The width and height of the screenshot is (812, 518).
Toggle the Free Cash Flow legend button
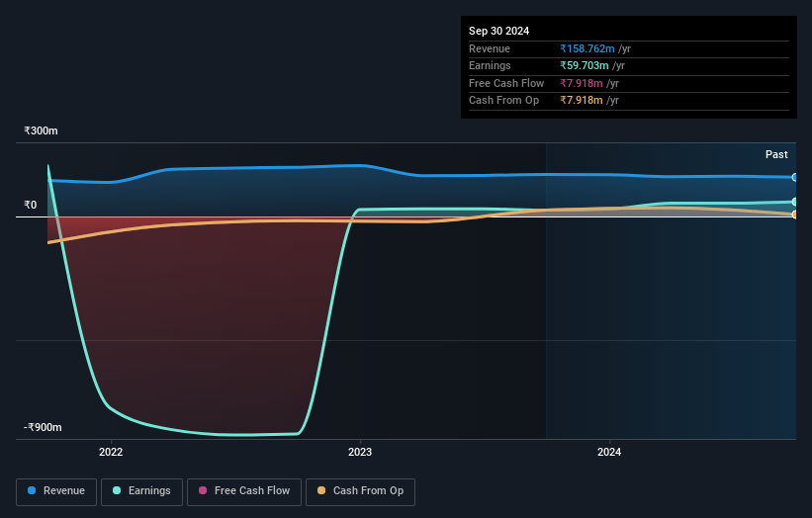[244, 491]
